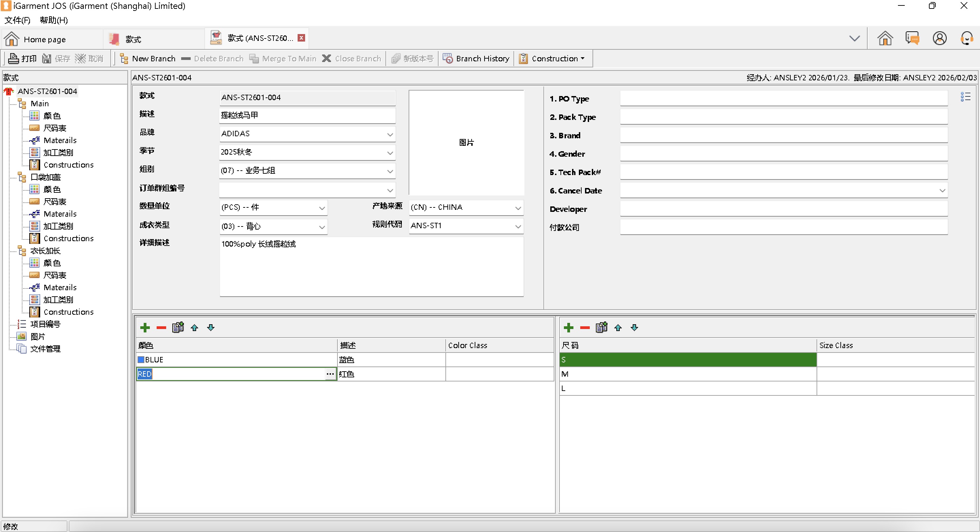The width and height of the screenshot is (980, 532).
Task: Open the user account icon
Action: (939, 38)
